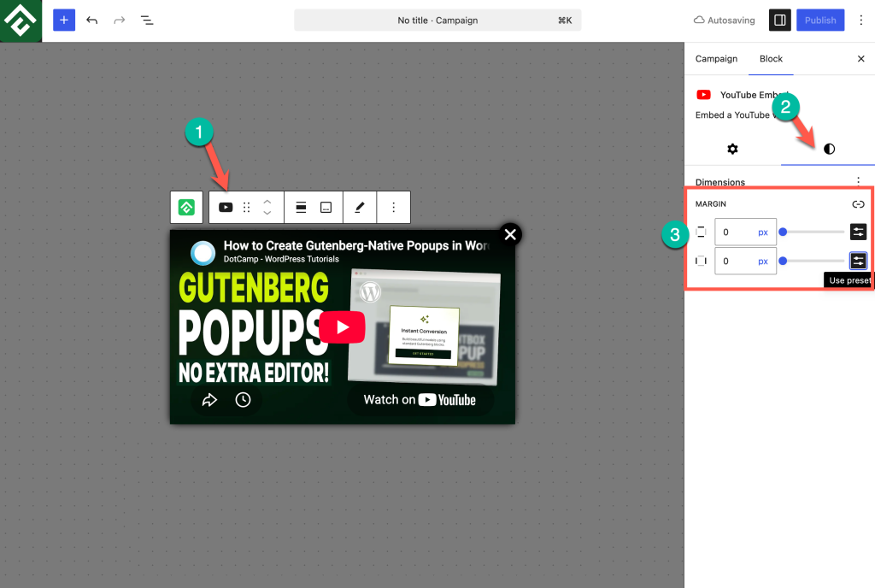This screenshot has width=875, height=588.
Task: Close the popup with the X button
Action: click(x=510, y=234)
